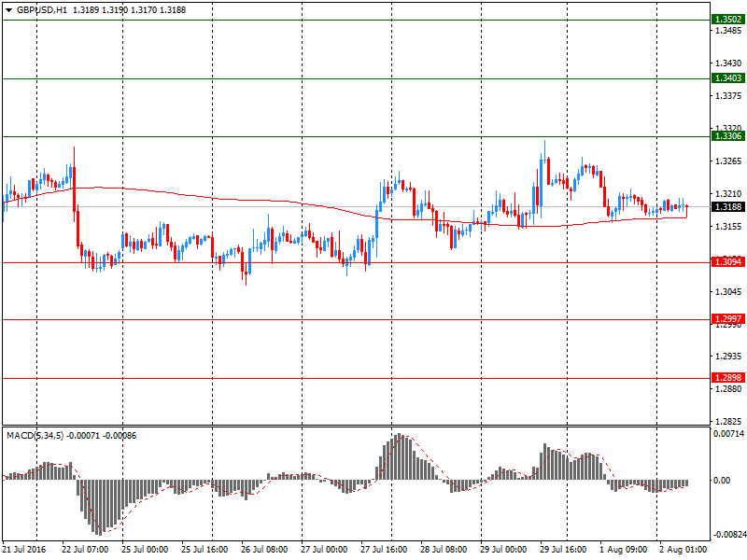This screenshot has width=747, height=560.
Task: Click the 1.3045 price scale value
Action: point(728,292)
